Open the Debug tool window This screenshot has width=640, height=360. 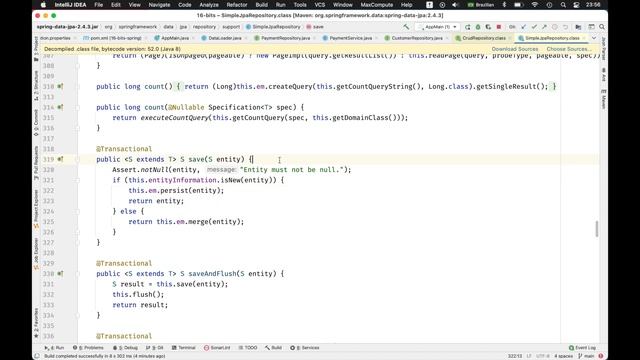tap(125, 348)
